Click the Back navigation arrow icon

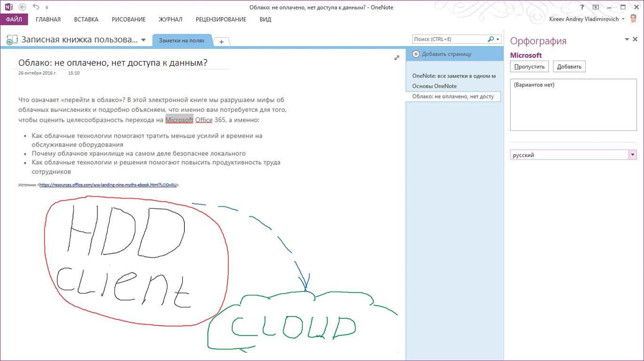(x=22, y=7)
